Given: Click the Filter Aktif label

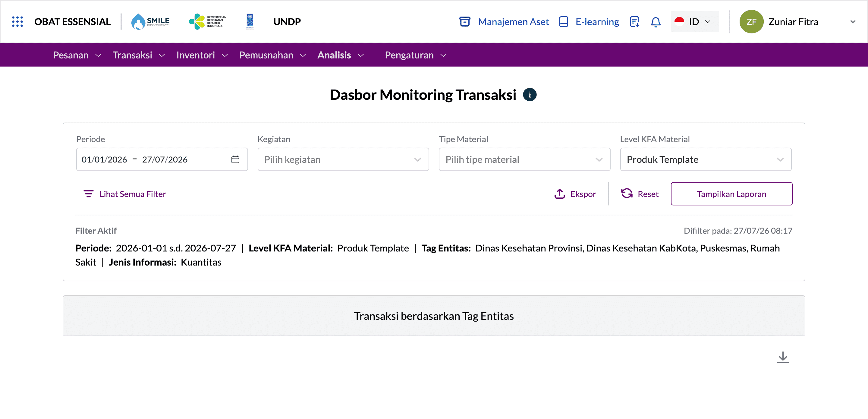Looking at the screenshot, I should coord(96,231).
